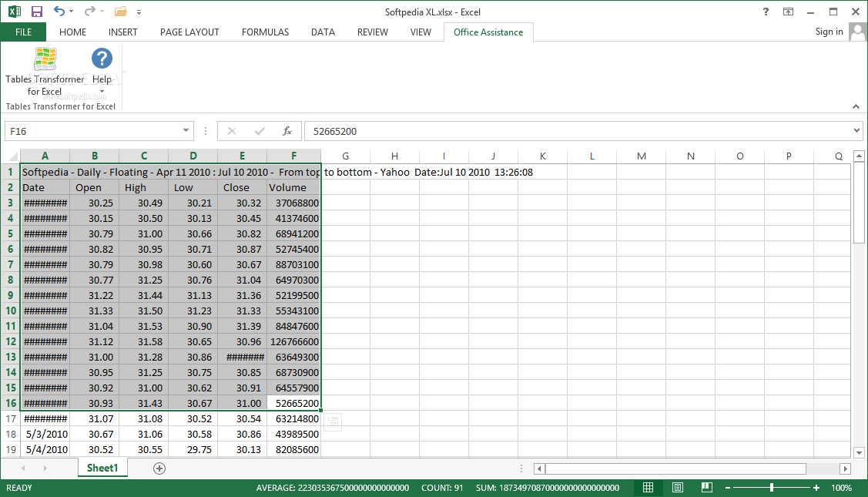
Task: Click the Undo arrow icon
Action: (x=59, y=11)
